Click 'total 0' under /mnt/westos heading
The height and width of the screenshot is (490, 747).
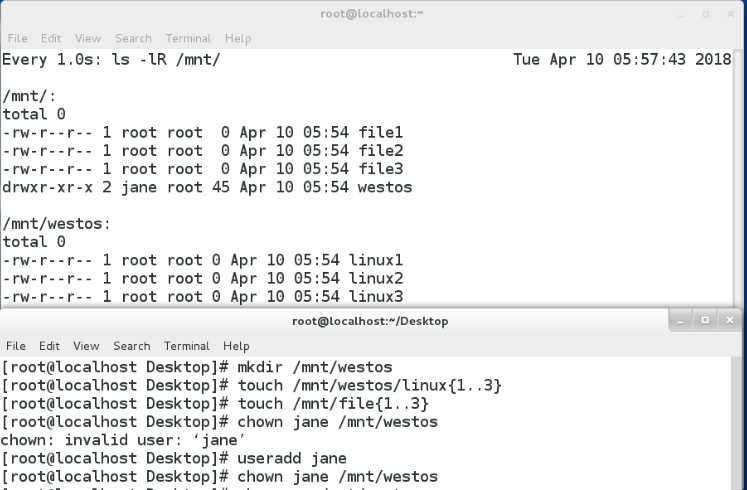pos(34,242)
